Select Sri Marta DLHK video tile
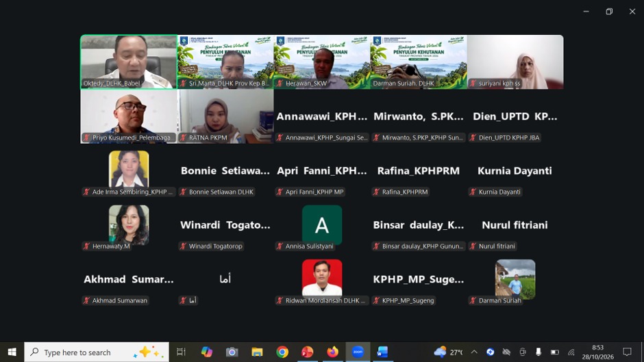 225,62
